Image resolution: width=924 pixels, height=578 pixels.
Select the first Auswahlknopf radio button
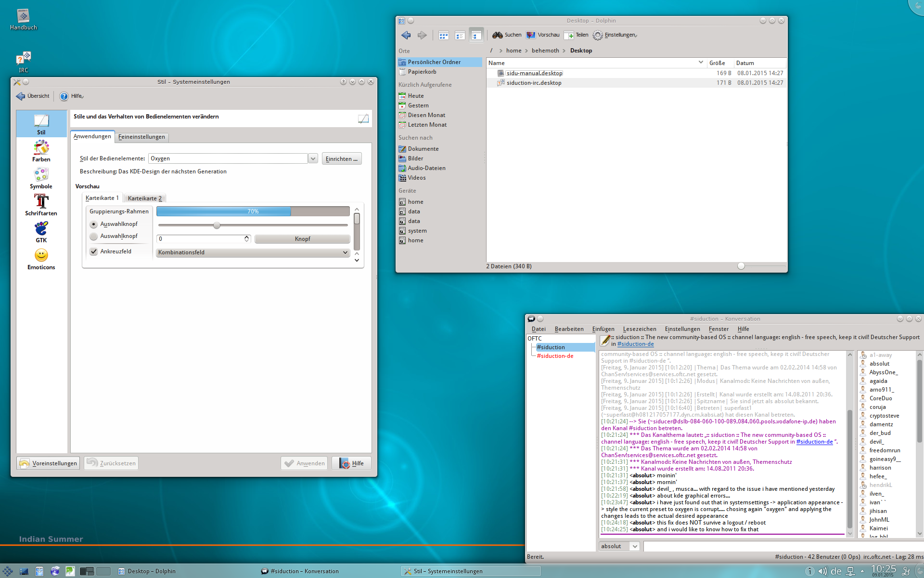(94, 224)
